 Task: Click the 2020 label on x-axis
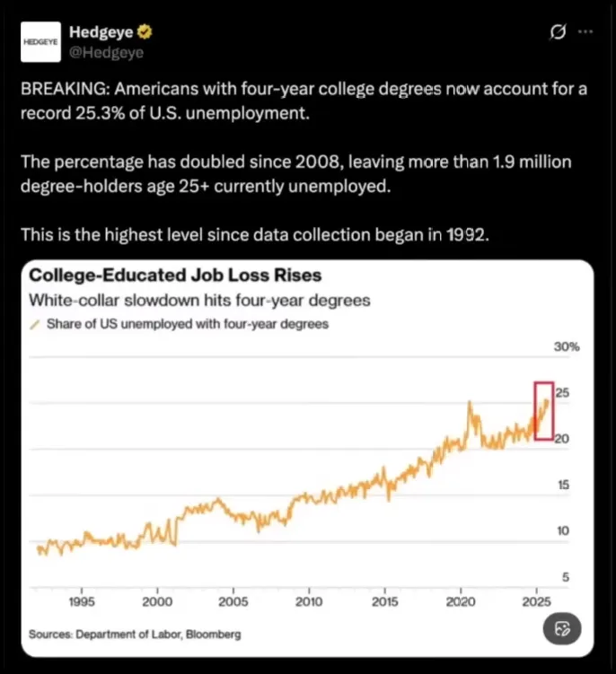[x=461, y=600]
